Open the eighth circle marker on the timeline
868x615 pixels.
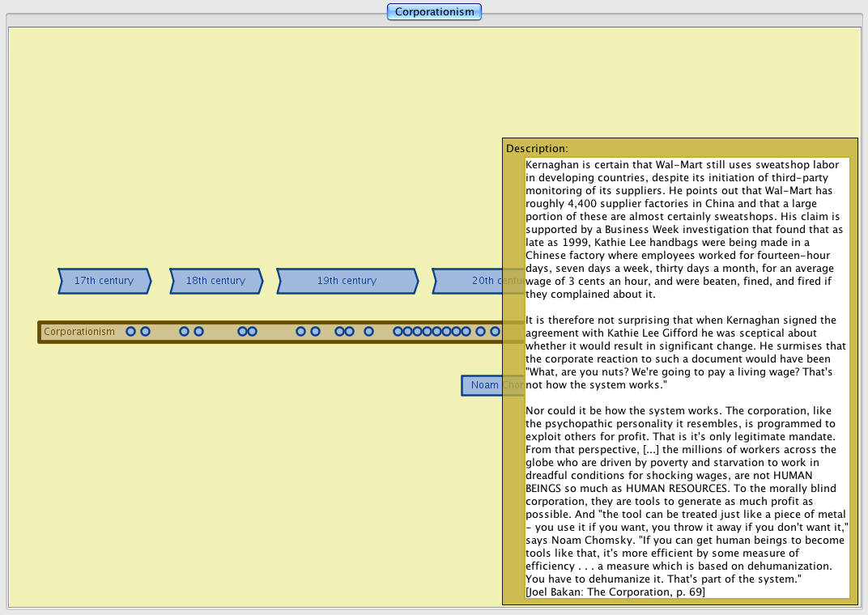[315, 332]
